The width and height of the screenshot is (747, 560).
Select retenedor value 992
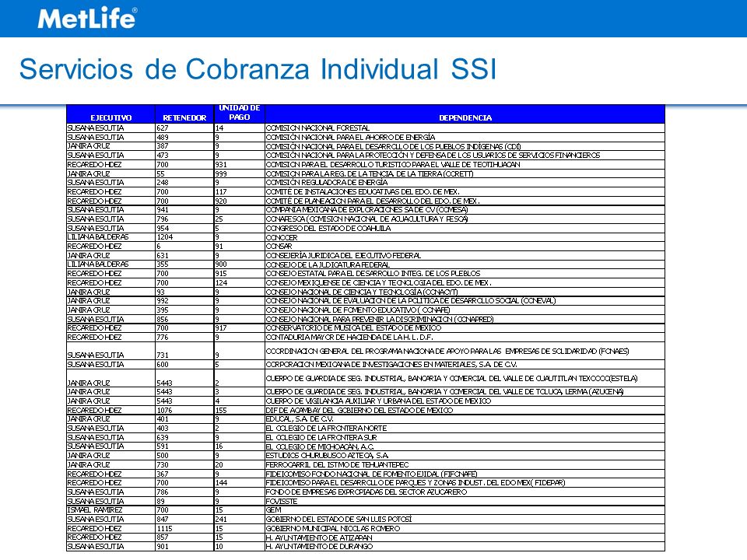[x=163, y=301]
